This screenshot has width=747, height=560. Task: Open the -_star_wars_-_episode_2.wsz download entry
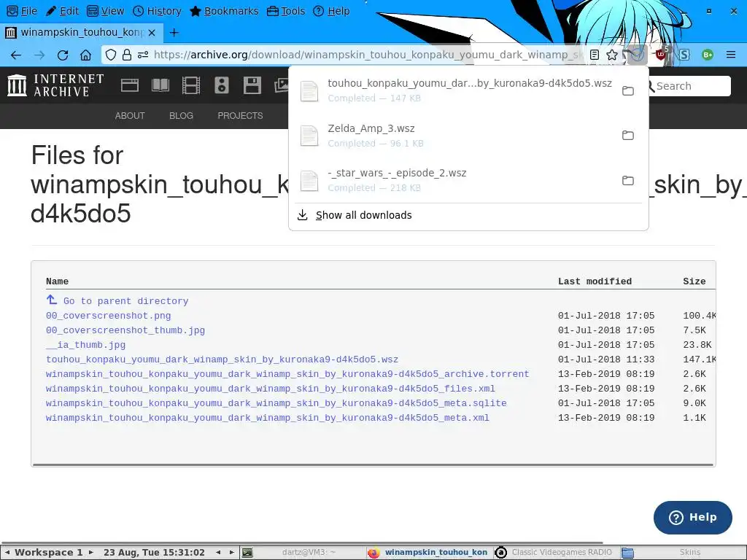tap(455, 181)
